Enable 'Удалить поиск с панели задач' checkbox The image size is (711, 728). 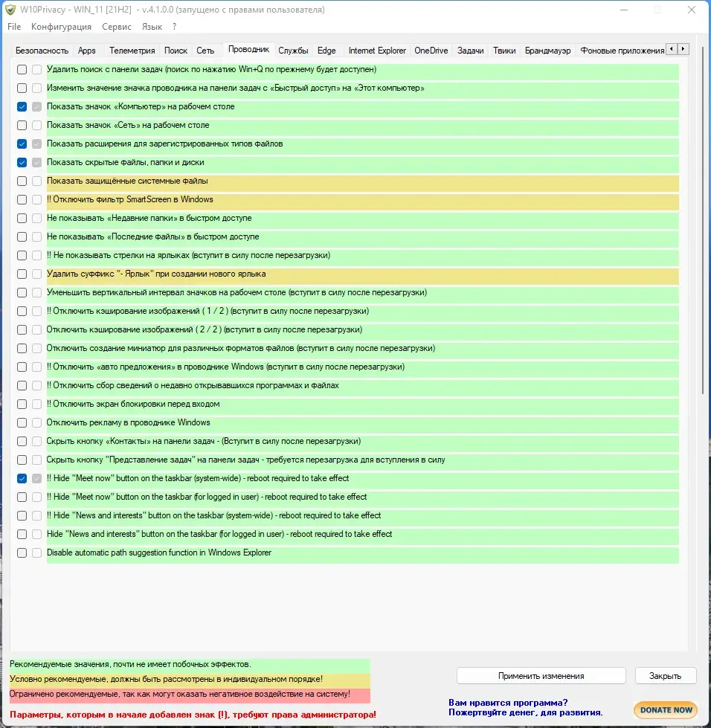[x=22, y=70]
